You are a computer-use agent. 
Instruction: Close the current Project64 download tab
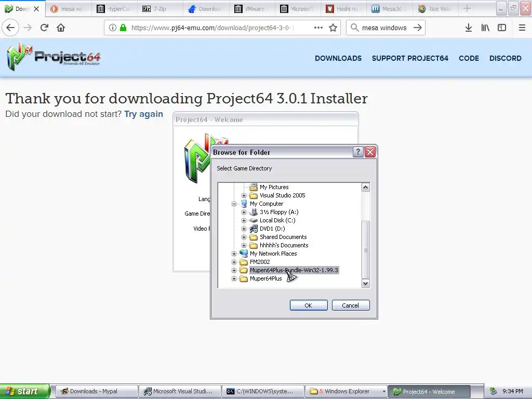click(37, 9)
